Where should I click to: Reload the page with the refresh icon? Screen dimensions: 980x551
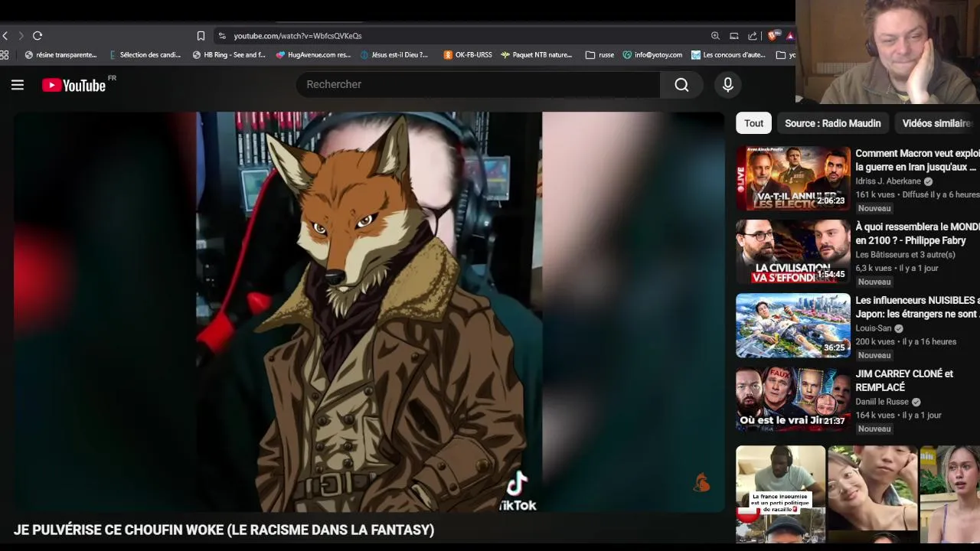tap(38, 36)
